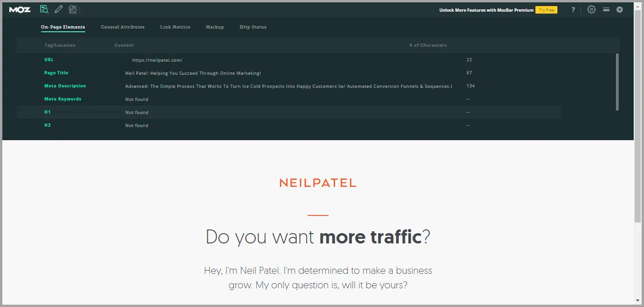Activate the highlight links pencil icon

[59, 9]
